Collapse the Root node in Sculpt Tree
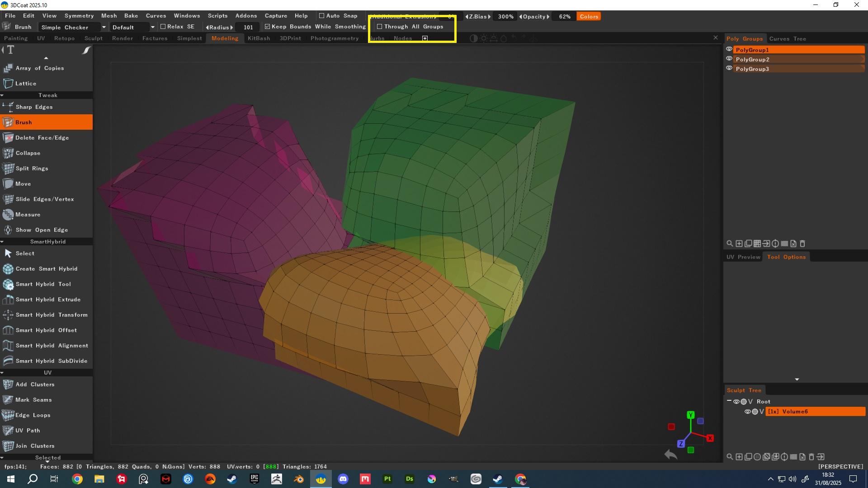 click(x=729, y=401)
